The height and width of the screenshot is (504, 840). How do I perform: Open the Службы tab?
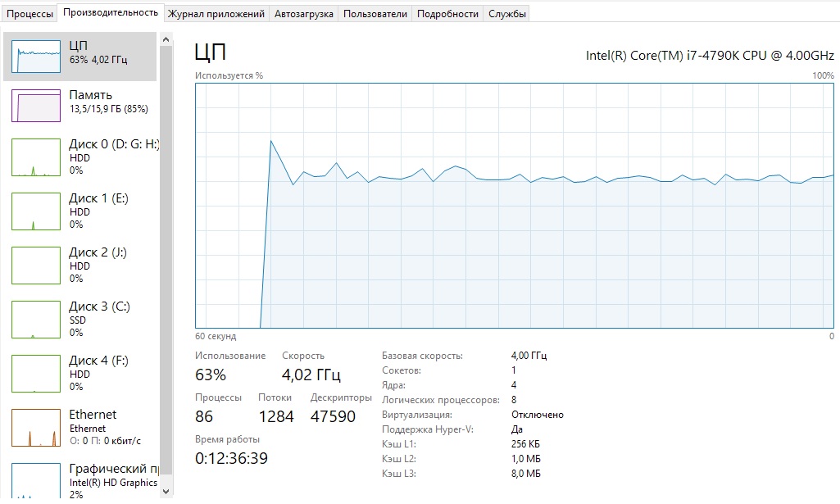coord(506,14)
